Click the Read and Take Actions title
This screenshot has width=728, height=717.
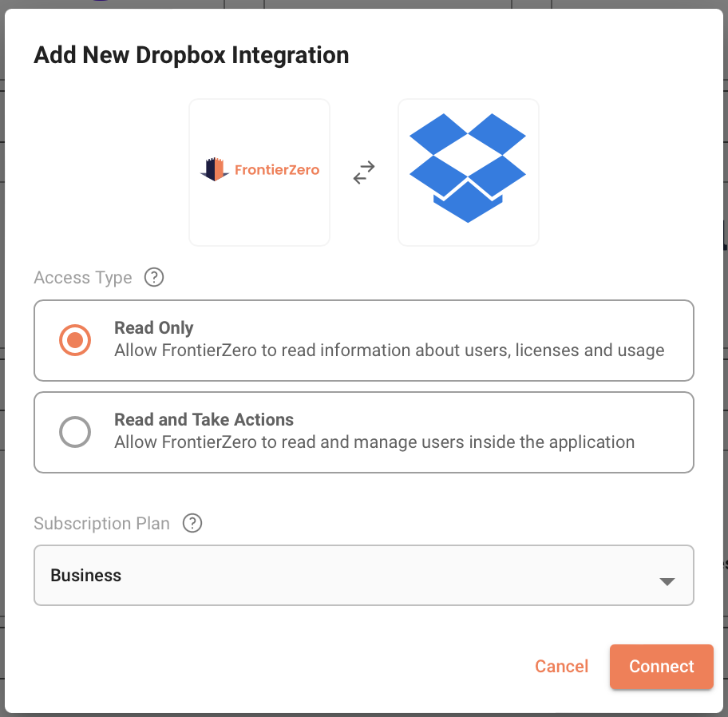point(204,420)
